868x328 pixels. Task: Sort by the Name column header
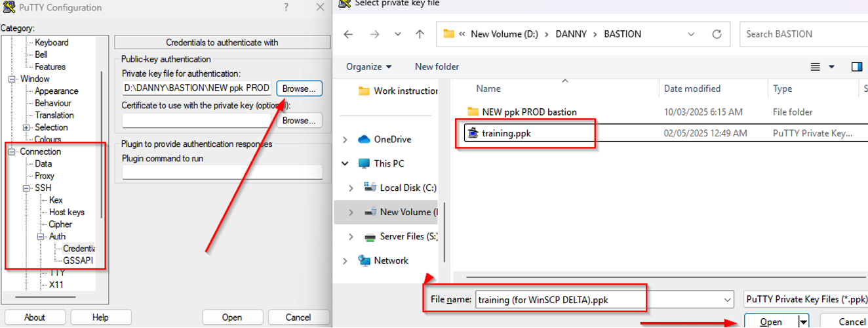point(488,89)
